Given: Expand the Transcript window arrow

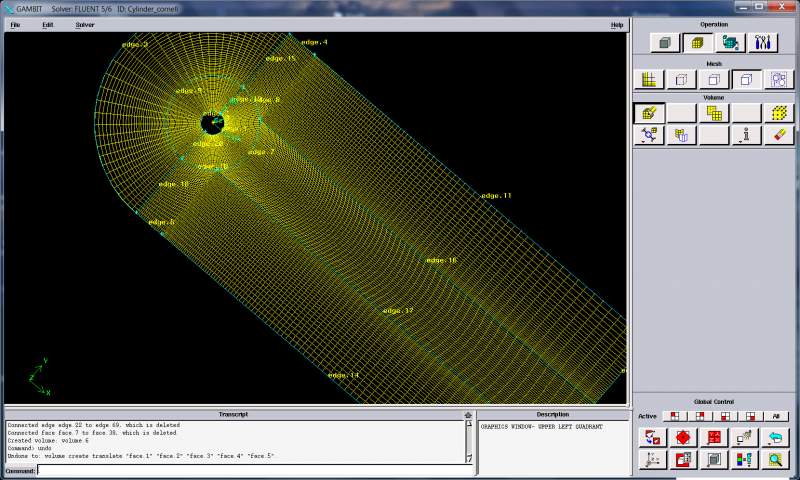Looking at the screenshot, I should pos(467,415).
